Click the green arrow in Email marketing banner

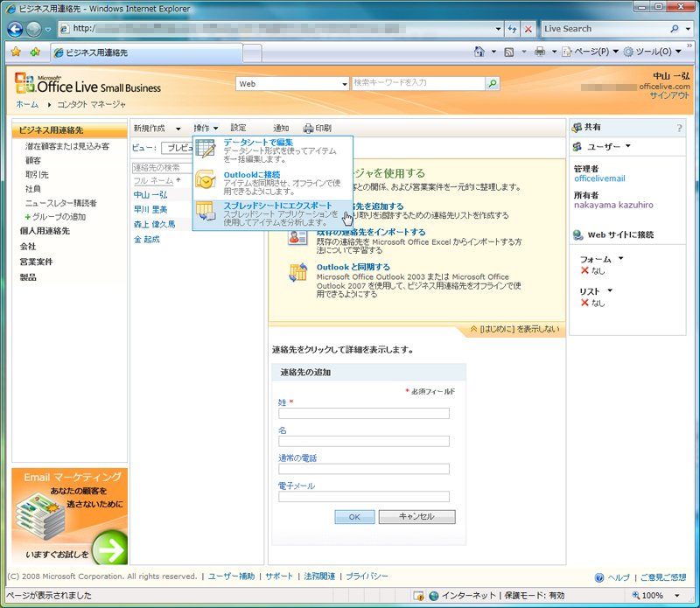coord(110,548)
